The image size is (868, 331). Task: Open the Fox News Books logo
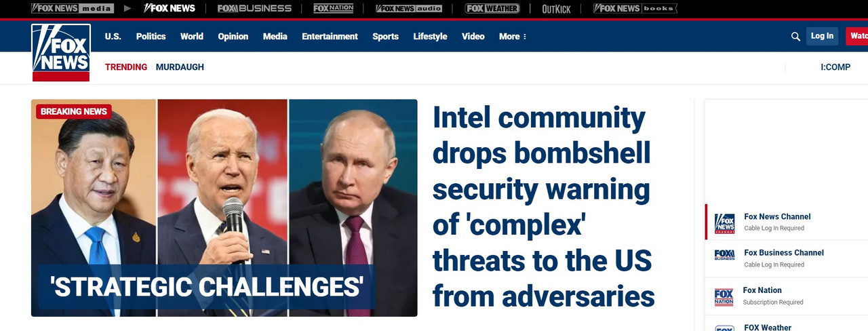pyautogui.click(x=635, y=9)
